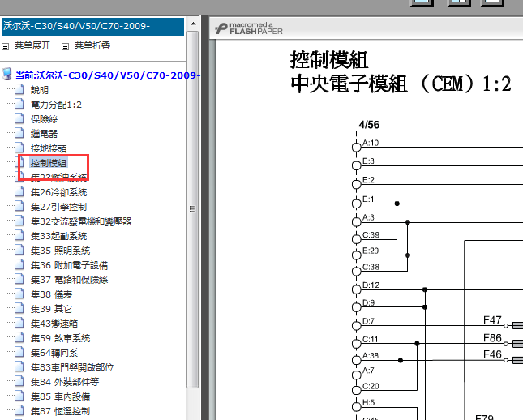The width and height of the screenshot is (523, 420).
Task: Click the page icon beside 集87 恒温控制
Action: (19, 410)
